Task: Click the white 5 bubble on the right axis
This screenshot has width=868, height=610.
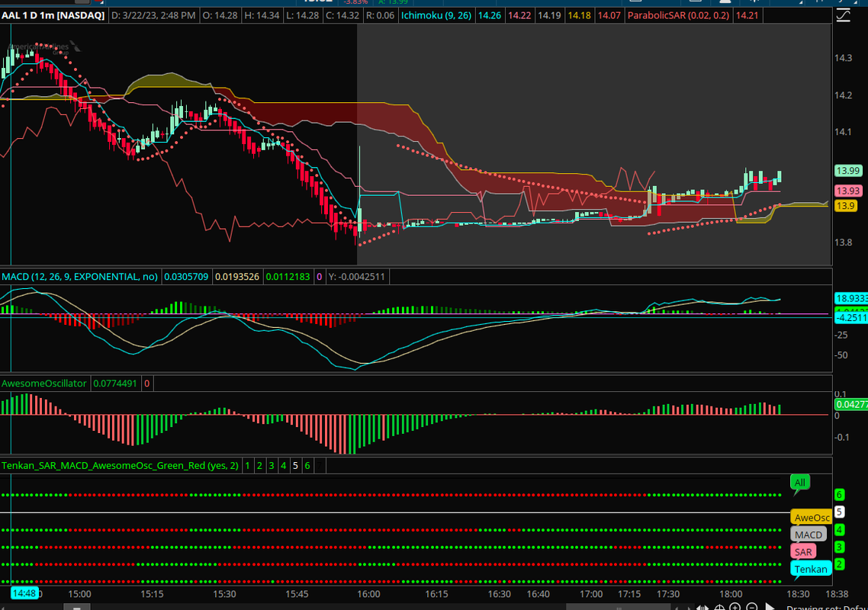Action: (839, 512)
